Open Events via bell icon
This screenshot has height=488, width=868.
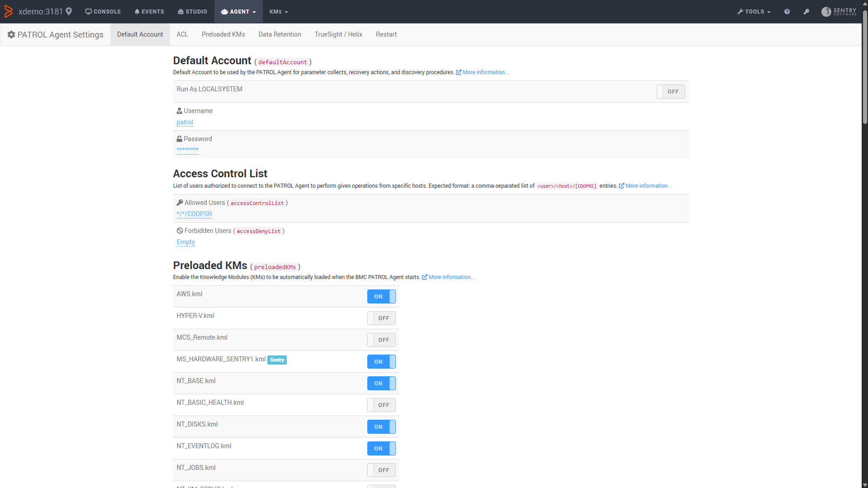point(149,12)
